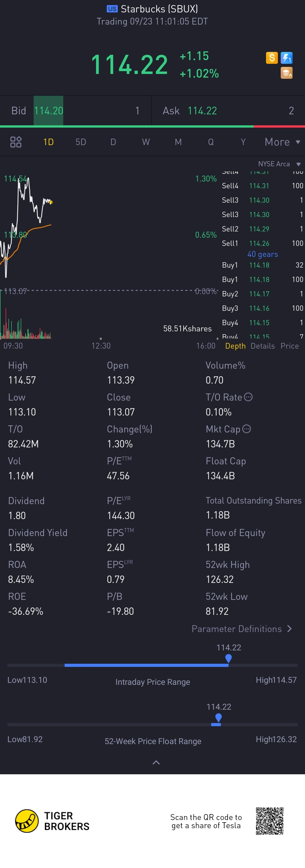The image size is (305, 868).
Task: Select the Price tab
Action: [289, 346]
